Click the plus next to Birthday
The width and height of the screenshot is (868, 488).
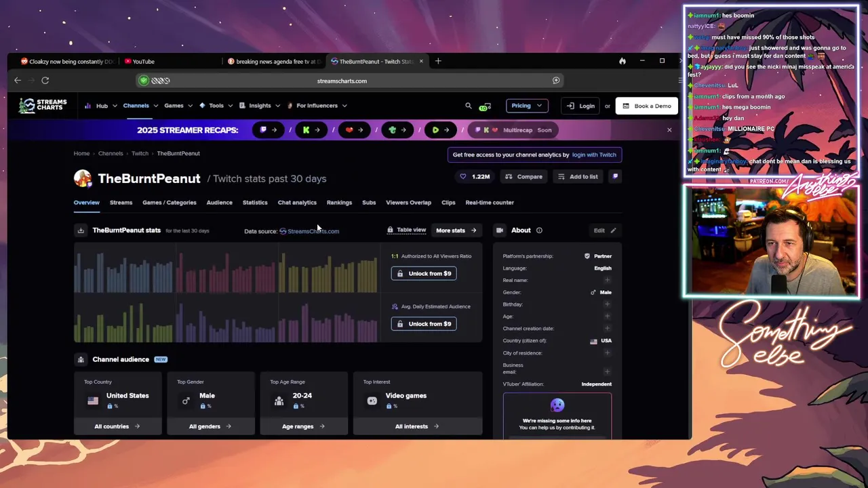[607, 304]
